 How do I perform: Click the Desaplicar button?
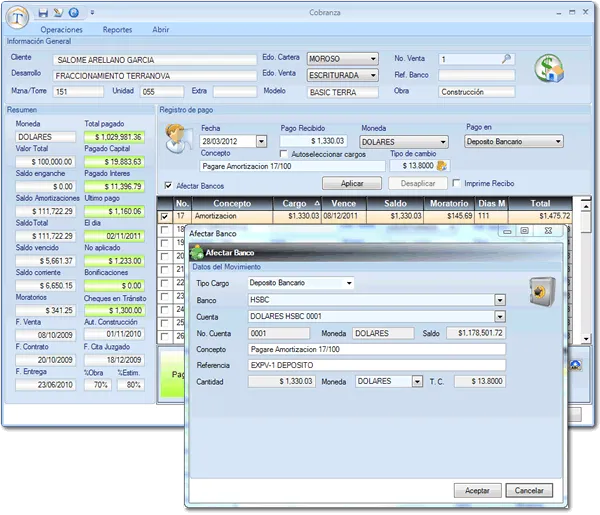(x=418, y=183)
